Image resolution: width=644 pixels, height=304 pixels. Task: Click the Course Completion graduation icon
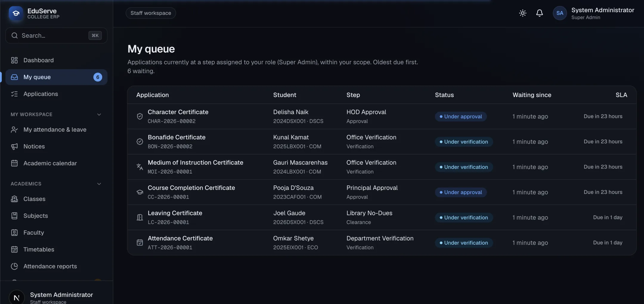tap(140, 192)
